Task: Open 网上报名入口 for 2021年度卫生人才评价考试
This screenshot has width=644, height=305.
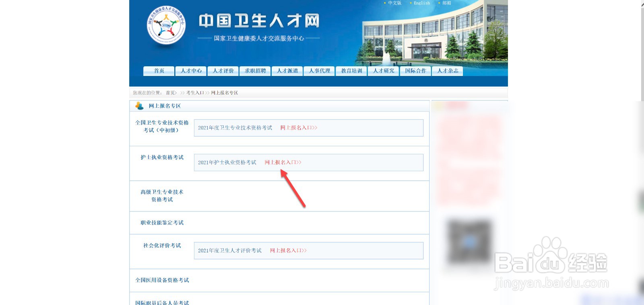Action: pos(288,250)
